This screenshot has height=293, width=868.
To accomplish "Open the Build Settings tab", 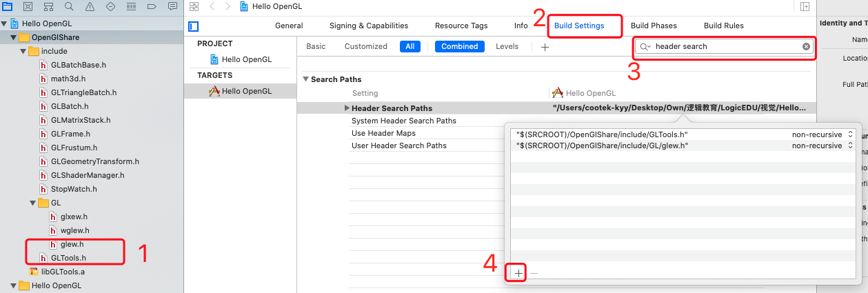I will point(580,26).
